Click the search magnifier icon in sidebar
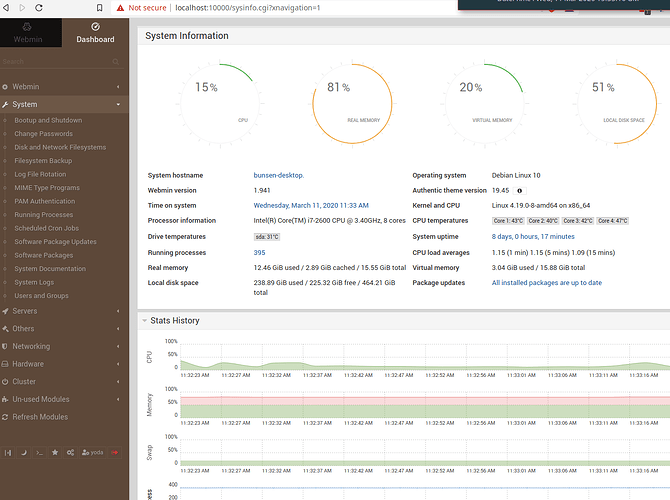This screenshot has width=670, height=500. [116, 62]
